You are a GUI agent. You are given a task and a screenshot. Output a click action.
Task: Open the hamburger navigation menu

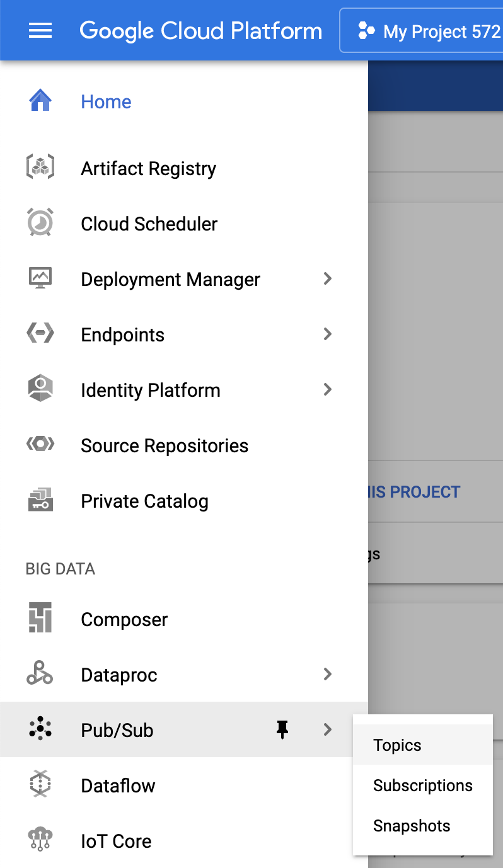tap(40, 30)
